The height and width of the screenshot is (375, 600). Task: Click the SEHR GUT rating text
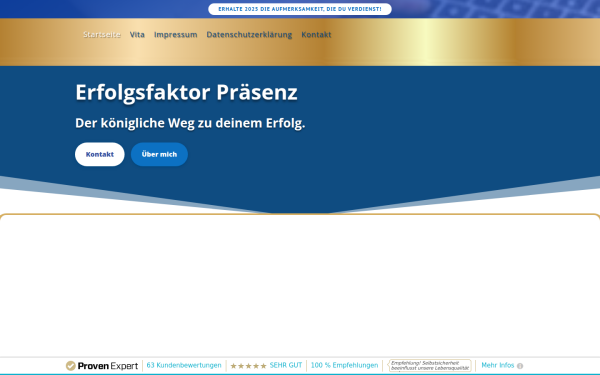click(x=286, y=365)
